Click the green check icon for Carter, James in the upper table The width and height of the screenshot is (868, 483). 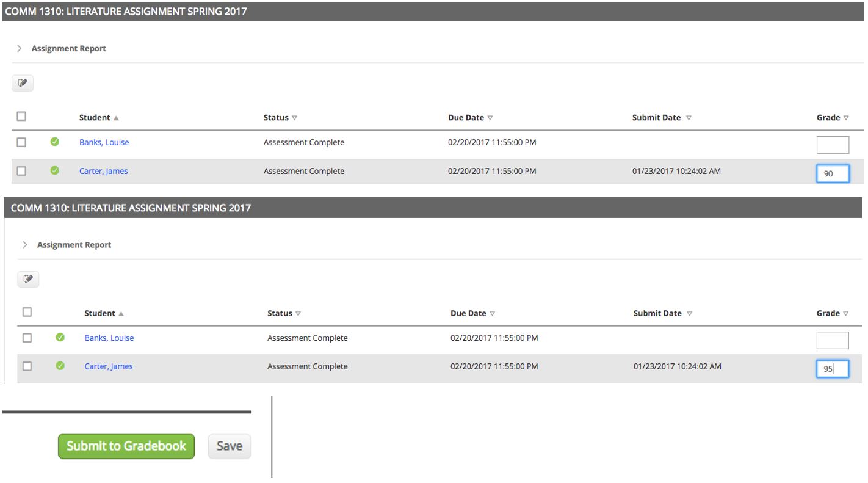pyautogui.click(x=54, y=171)
